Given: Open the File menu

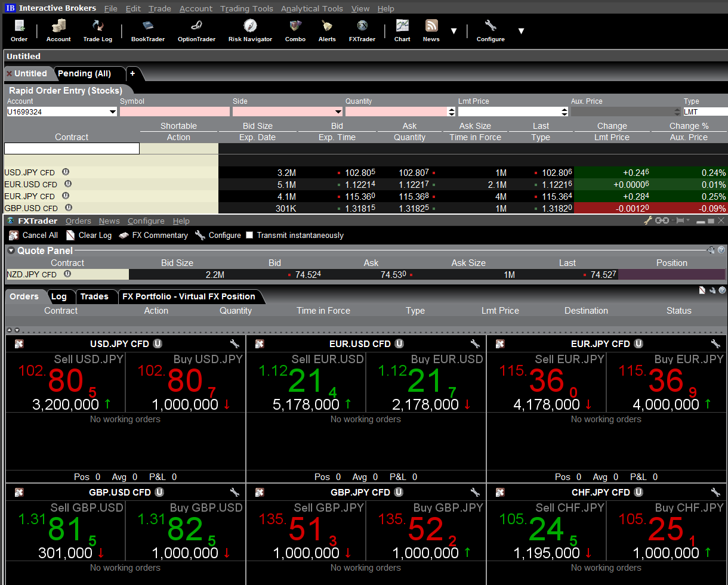Looking at the screenshot, I should tap(111, 8).
